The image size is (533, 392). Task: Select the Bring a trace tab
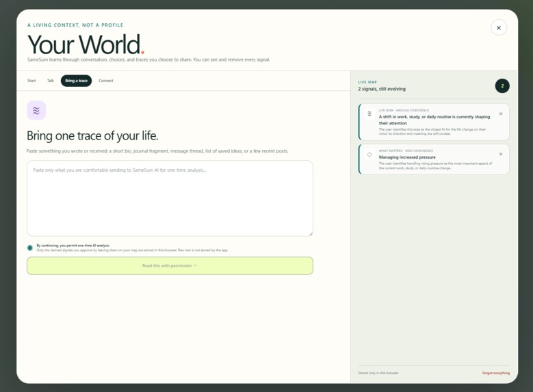coord(76,81)
